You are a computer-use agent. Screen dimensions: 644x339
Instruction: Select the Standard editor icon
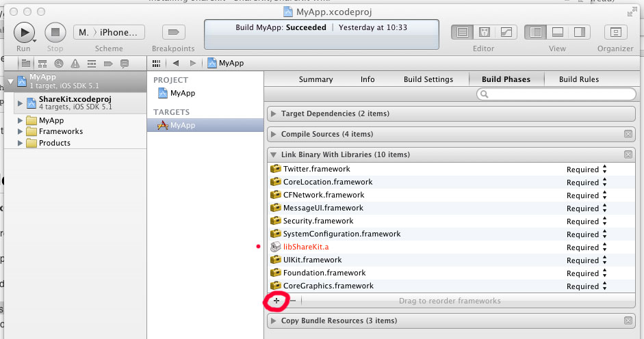pyautogui.click(x=463, y=32)
